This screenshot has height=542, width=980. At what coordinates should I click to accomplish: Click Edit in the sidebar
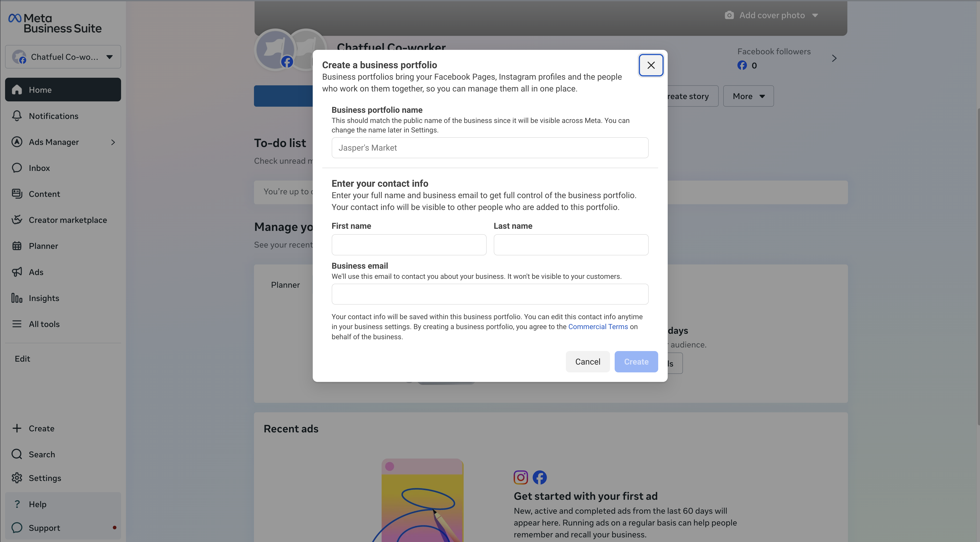[x=22, y=359]
